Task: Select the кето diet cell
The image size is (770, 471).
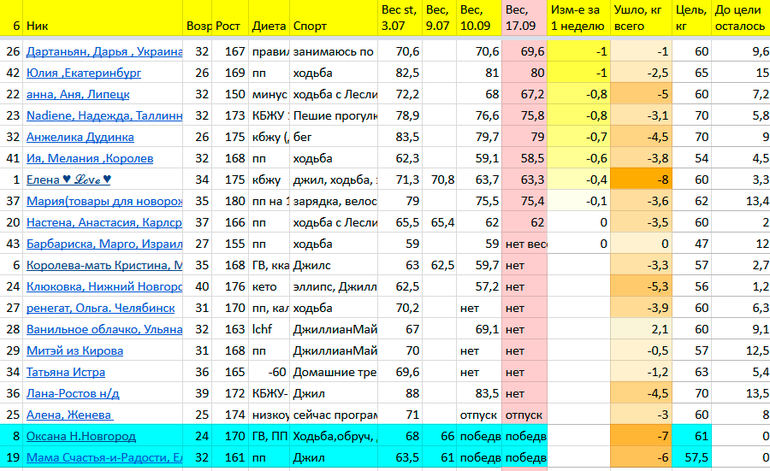Action: 265,287
